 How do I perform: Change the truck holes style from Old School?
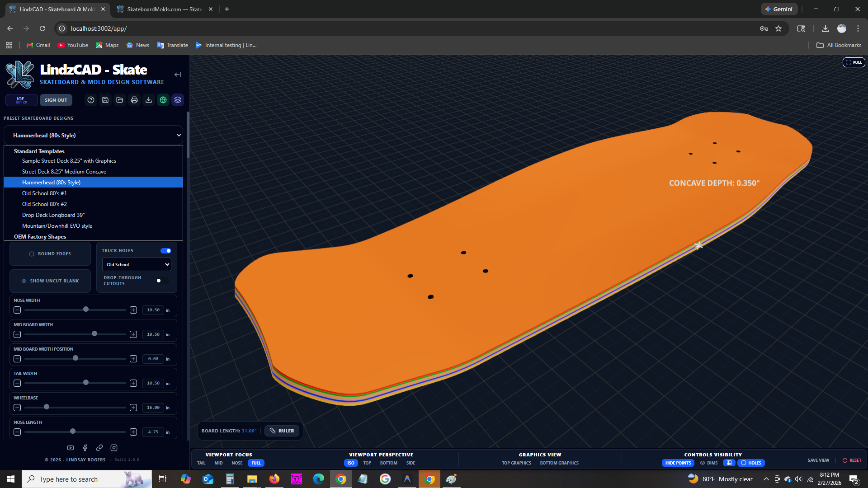136,264
